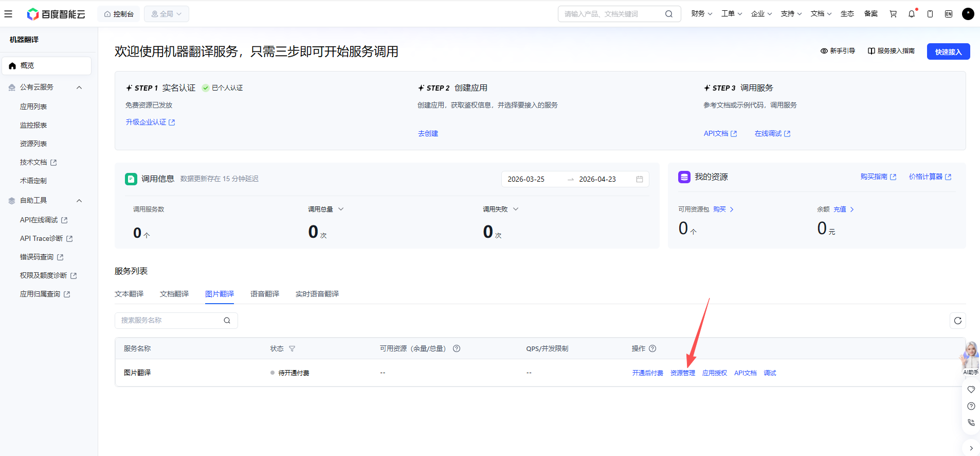The height and width of the screenshot is (456, 980).
Task: Switch to the 文档翻译 tab
Action: pyautogui.click(x=174, y=294)
